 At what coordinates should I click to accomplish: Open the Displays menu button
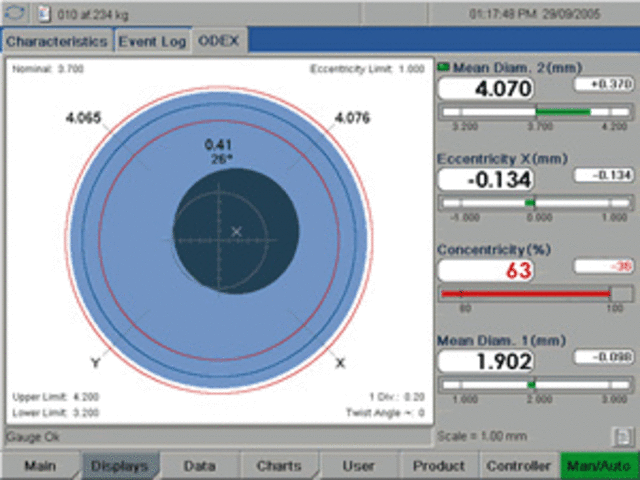119,466
